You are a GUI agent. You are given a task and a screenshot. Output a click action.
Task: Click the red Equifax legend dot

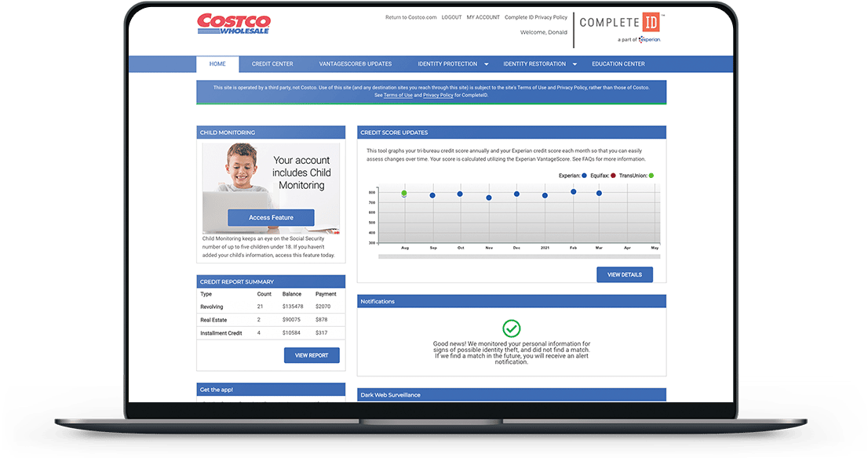coord(612,175)
